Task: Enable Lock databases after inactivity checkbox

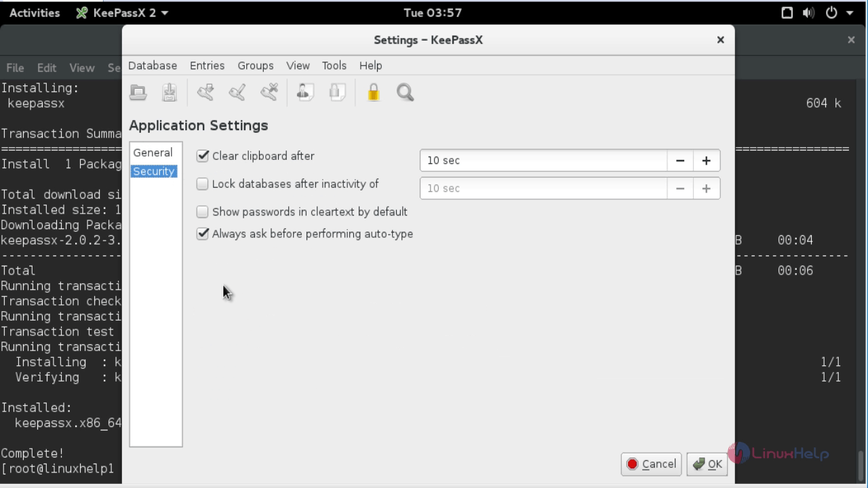Action: [202, 184]
